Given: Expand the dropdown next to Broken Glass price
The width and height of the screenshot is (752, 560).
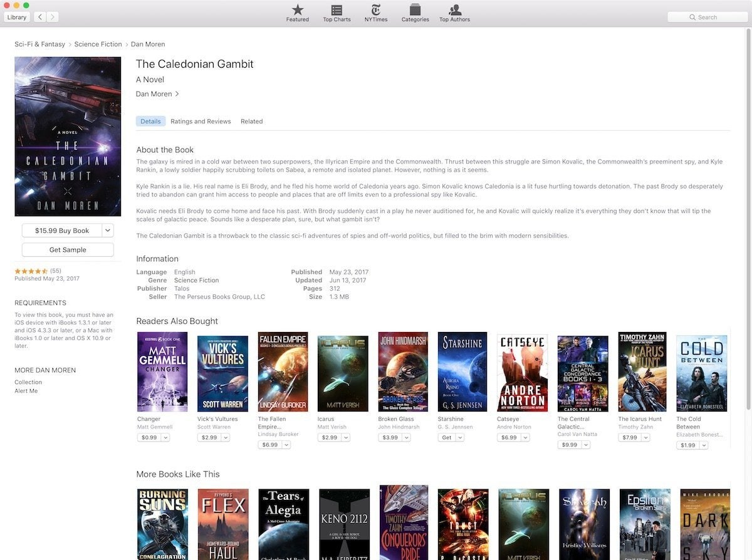Looking at the screenshot, I should 407,437.
